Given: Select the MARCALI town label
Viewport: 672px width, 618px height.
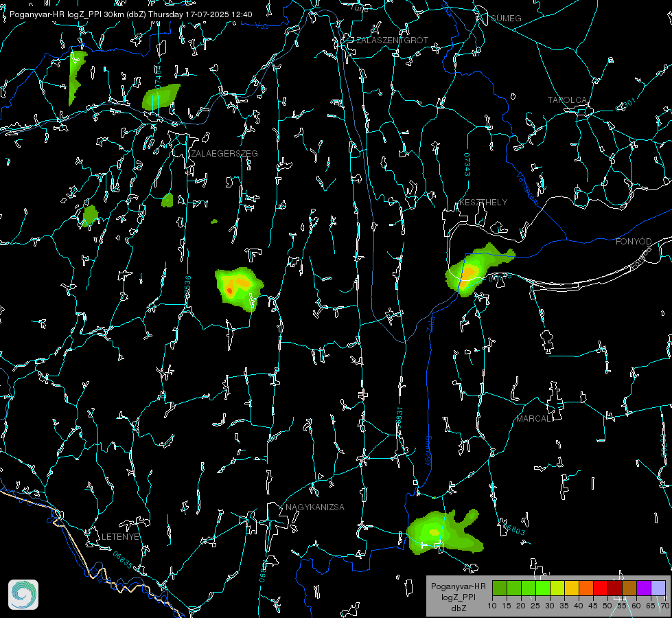Looking at the screenshot, I should pyautogui.click(x=535, y=419).
